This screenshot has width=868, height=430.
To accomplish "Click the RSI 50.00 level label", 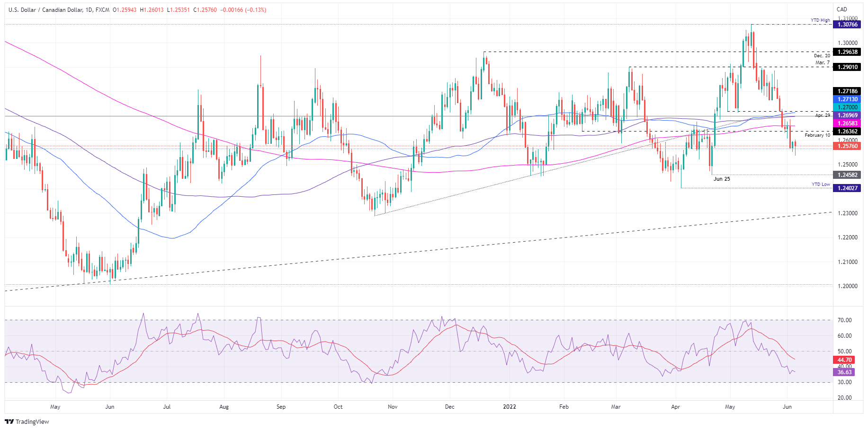I will 844,351.
